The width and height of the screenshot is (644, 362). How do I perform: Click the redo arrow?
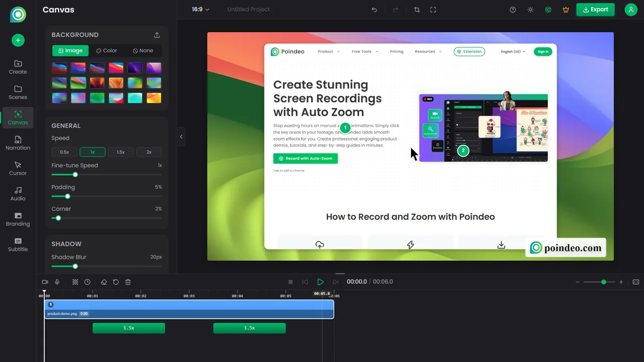(395, 10)
